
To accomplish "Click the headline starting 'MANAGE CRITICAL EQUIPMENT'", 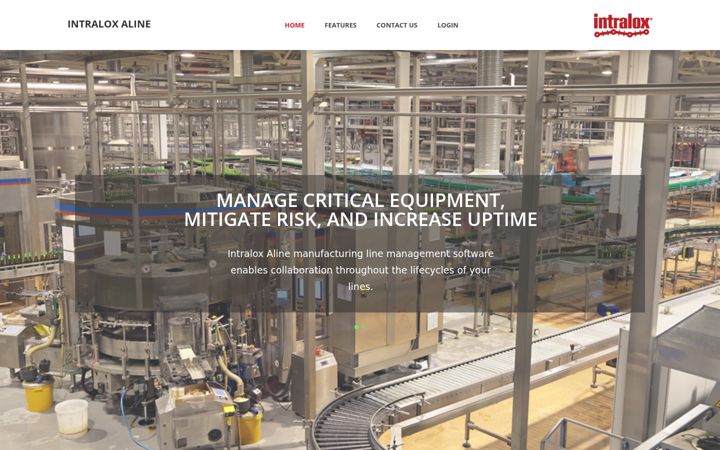I will (360, 210).
